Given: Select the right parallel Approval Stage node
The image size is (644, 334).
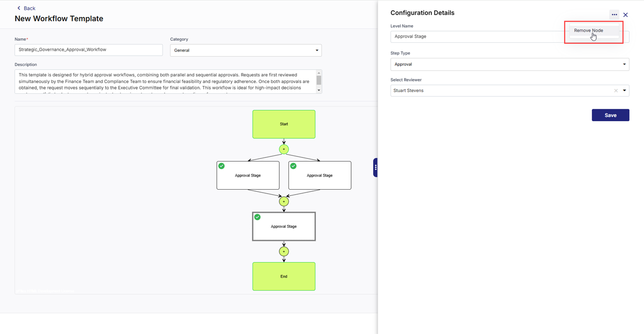Looking at the screenshot, I should coord(320,175).
